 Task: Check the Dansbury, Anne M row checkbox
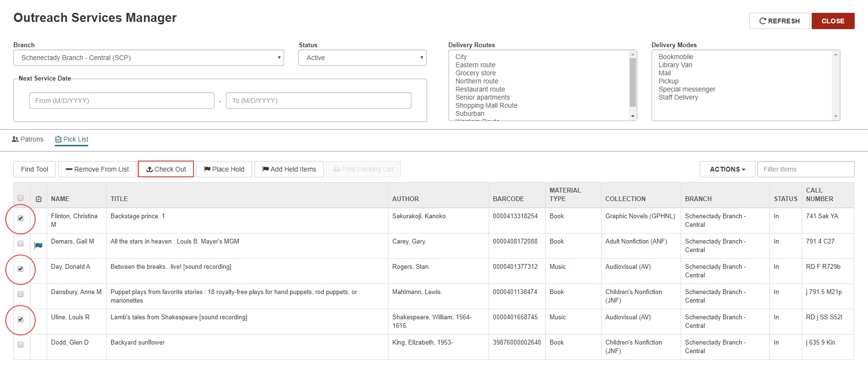click(20, 294)
